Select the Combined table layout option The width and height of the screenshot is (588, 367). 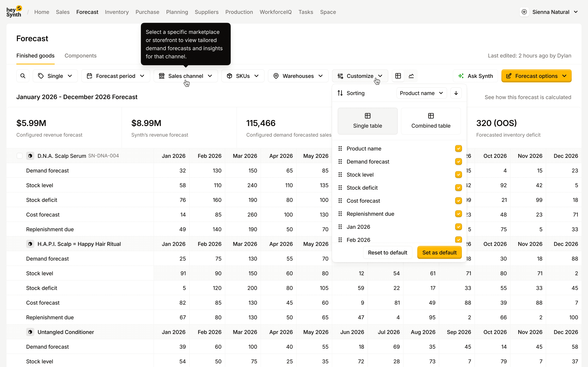pos(431,121)
